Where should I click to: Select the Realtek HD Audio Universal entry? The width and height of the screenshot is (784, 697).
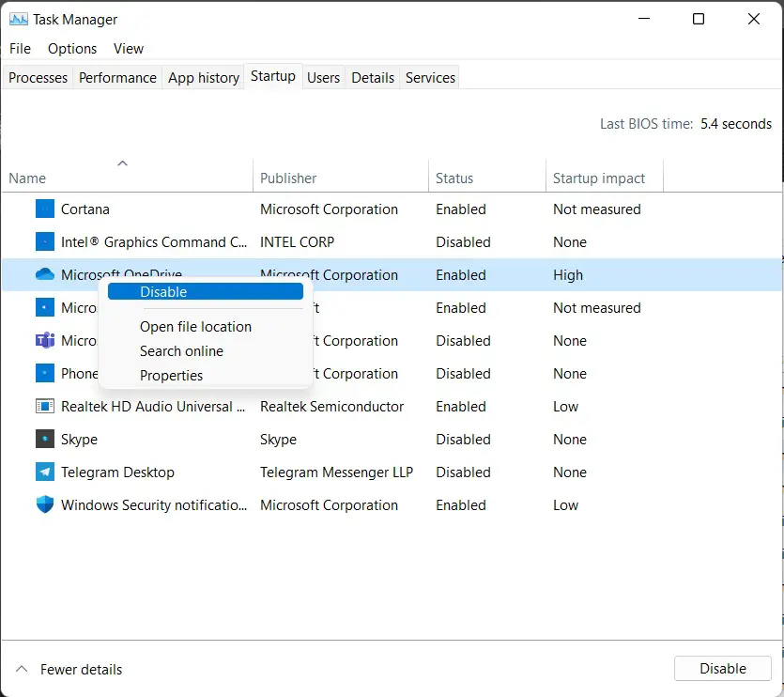coord(153,407)
